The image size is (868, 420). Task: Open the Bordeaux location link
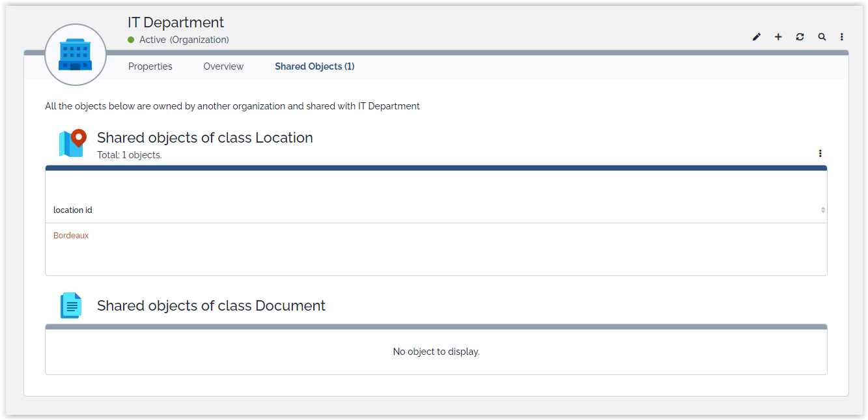[x=71, y=236]
